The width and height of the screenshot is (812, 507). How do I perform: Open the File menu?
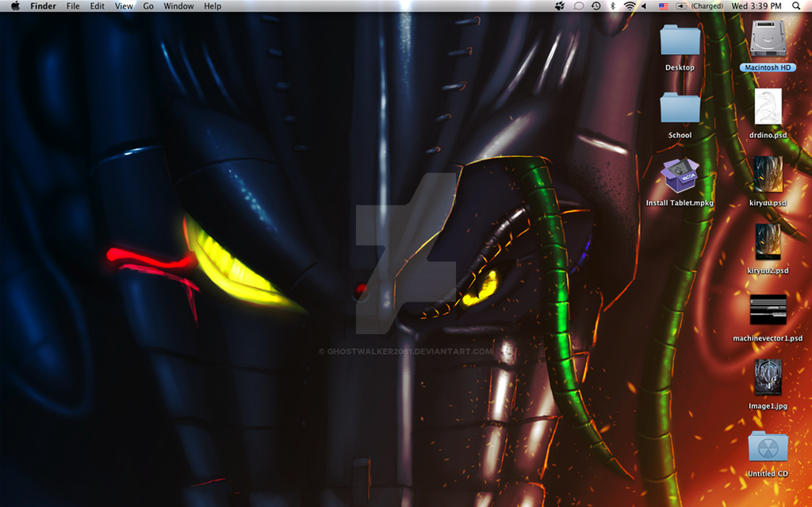point(73,6)
